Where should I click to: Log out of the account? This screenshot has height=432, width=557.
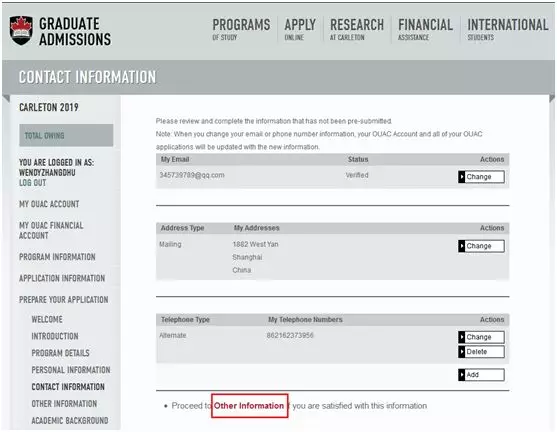pyautogui.click(x=32, y=183)
